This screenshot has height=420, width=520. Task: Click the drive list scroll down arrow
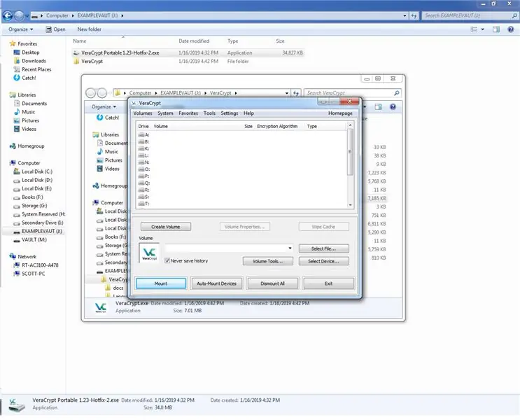click(350, 205)
